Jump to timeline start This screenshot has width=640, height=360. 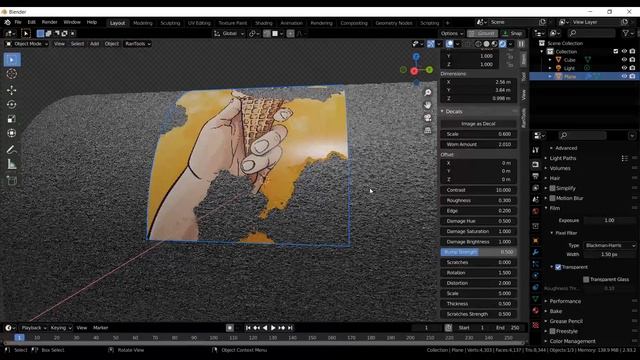(248, 328)
